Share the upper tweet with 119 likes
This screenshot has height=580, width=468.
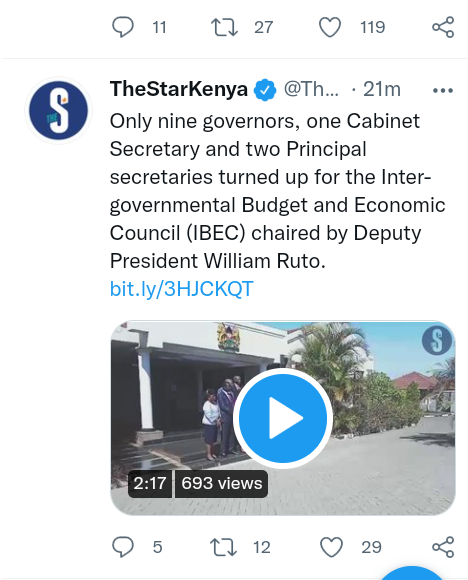(443, 27)
